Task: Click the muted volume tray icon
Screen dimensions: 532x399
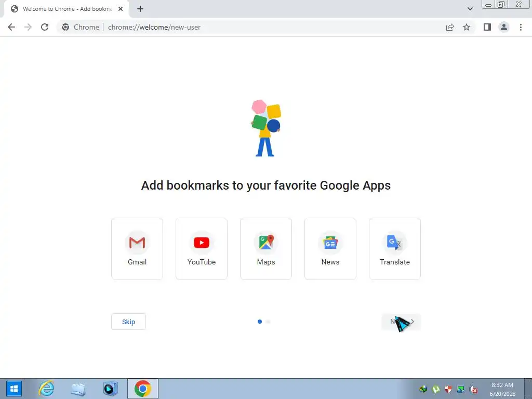Action: (x=473, y=390)
